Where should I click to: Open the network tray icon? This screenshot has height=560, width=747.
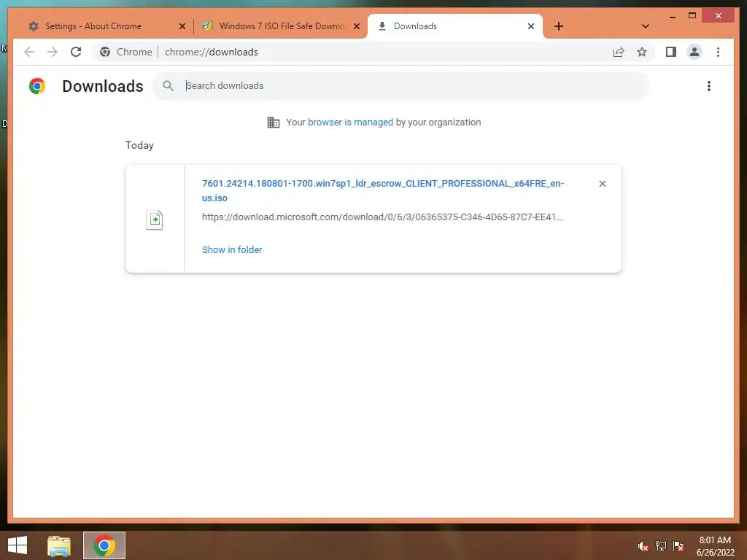(x=660, y=545)
